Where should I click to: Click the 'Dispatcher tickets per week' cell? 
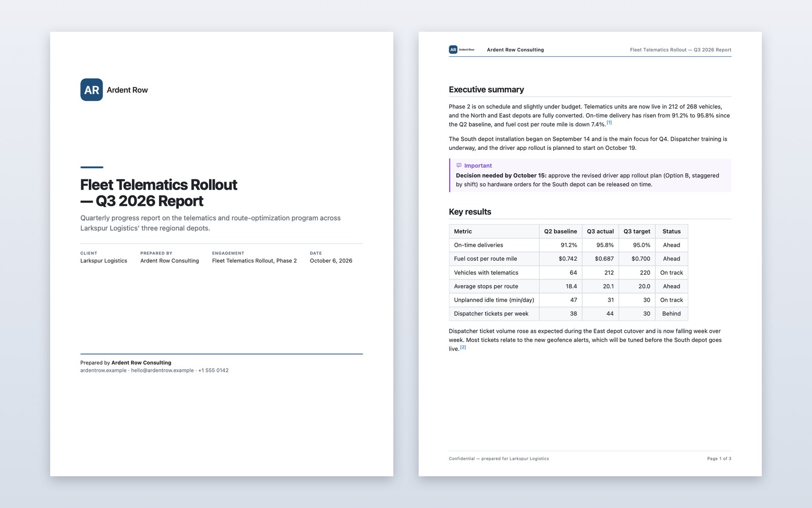point(494,314)
